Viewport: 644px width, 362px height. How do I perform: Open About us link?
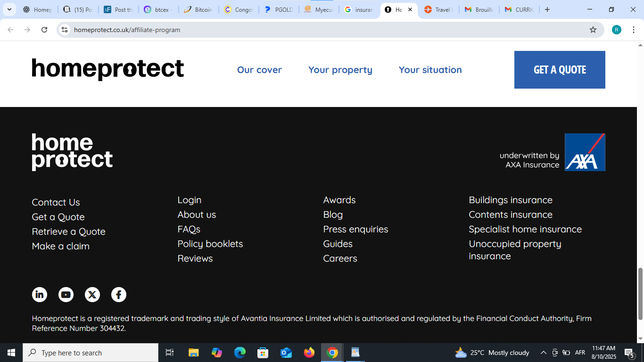click(197, 214)
